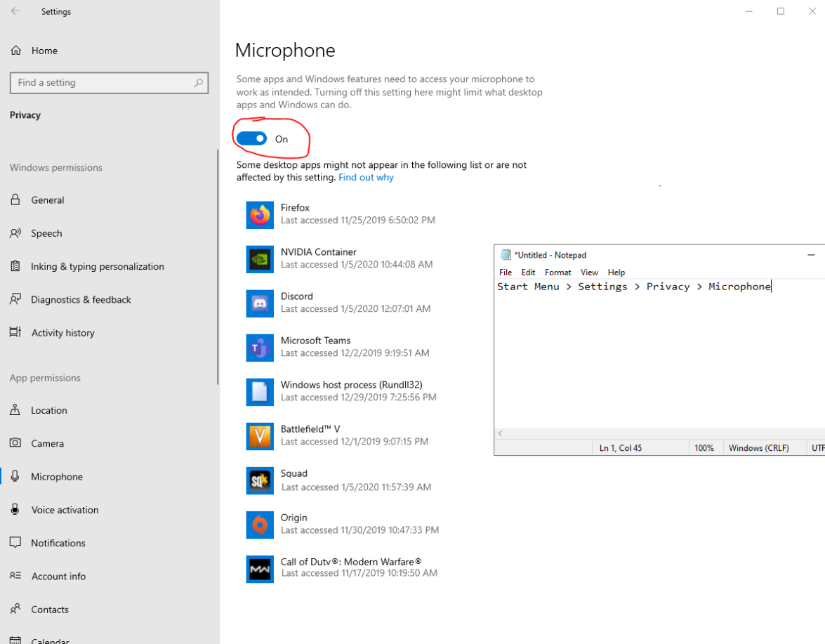Open the Notepad File menu
Viewport: 825px width, 644px height.
click(x=505, y=272)
